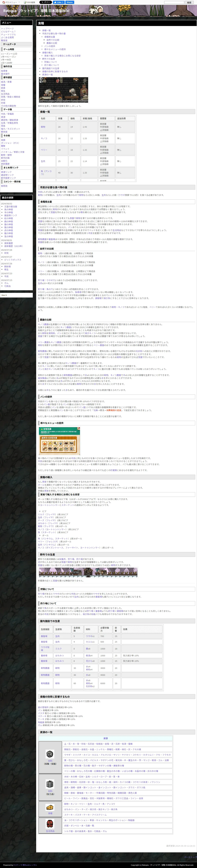
Task: Open 政策／税金と補助金 sidebar link
Action: click(11, 97)
